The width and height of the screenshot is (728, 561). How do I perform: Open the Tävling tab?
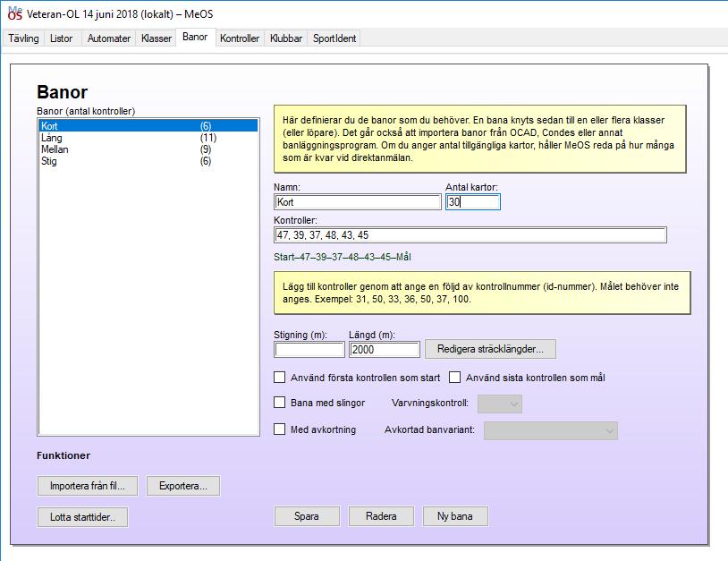tap(23, 38)
